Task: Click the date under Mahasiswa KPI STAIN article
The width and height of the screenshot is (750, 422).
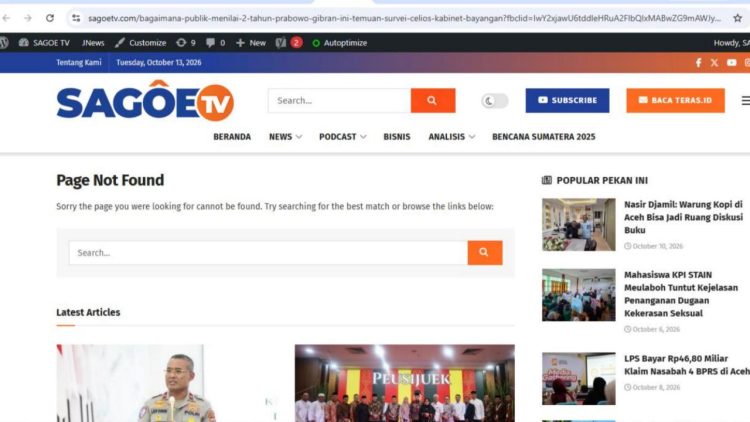Action: (652, 329)
